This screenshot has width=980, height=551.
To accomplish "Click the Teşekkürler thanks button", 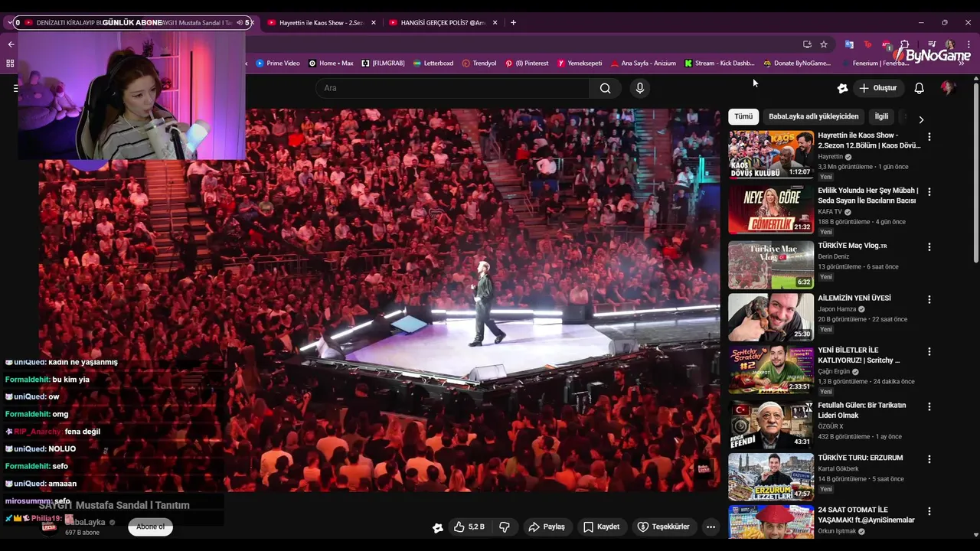I will coord(664,527).
